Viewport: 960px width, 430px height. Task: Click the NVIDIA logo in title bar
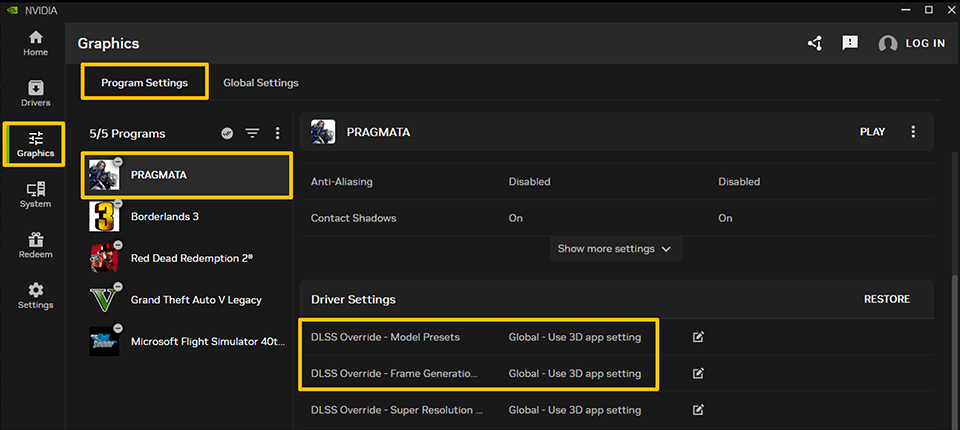pyautogui.click(x=11, y=10)
